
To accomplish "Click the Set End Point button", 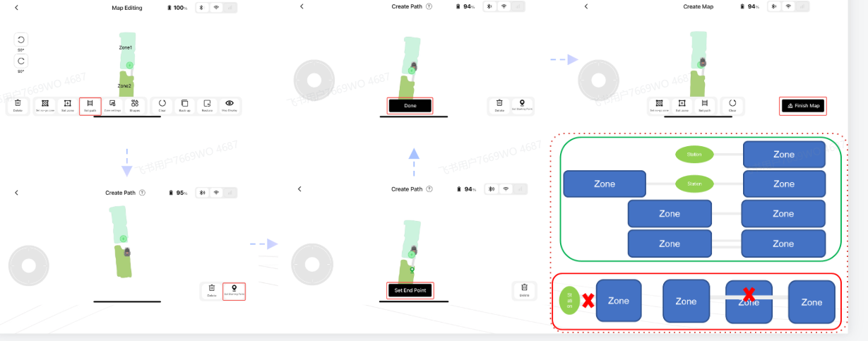I will pyautogui.click(x=410, y=290).
